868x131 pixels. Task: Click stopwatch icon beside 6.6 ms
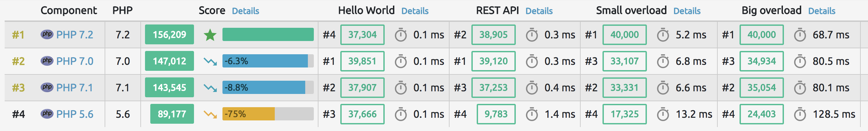[x=663, y=88]
